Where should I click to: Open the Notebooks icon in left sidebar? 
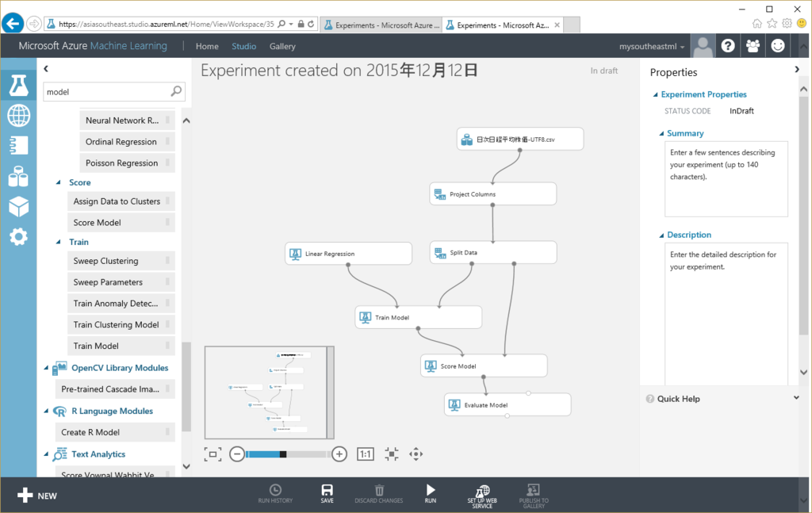pos(19,146)
